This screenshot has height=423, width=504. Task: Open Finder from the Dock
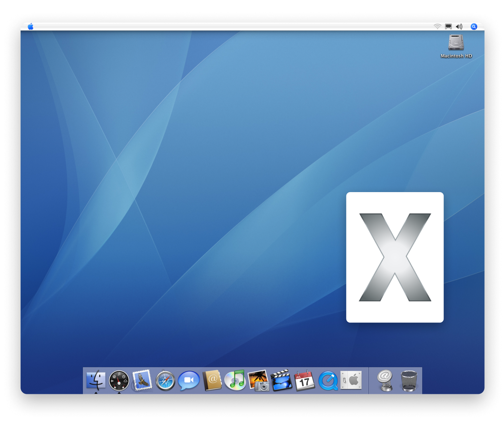tap(96, 380)
